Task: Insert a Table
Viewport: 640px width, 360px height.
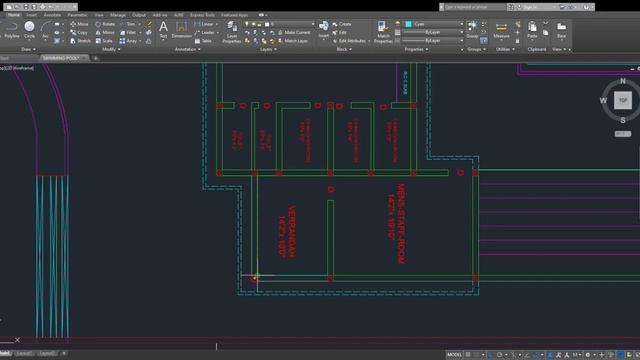Action: pyautogui.click(x=203, y=41)
